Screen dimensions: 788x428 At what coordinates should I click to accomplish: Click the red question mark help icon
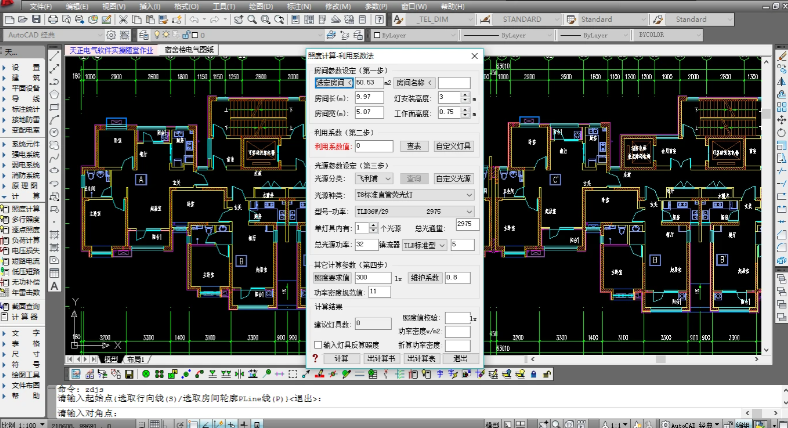(315, 357)
